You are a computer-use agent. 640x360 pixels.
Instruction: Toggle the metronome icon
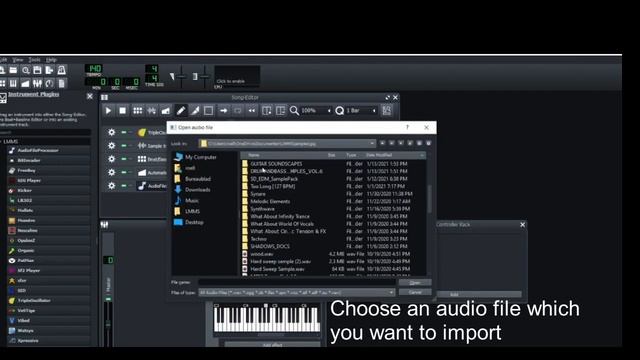[62, 70]
